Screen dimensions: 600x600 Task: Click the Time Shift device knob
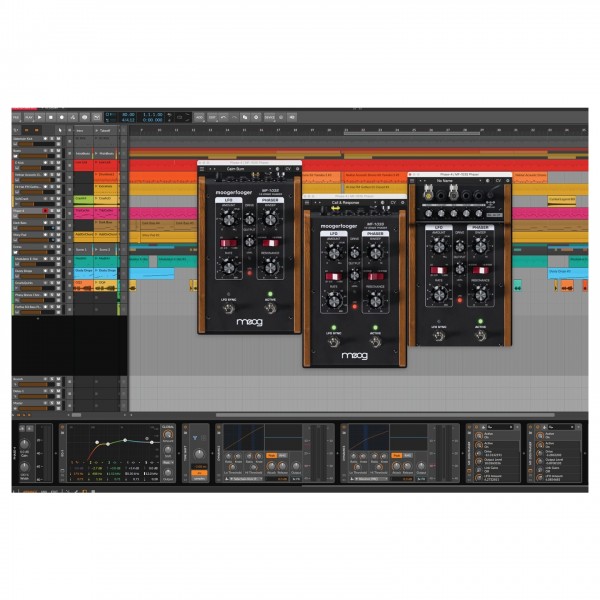(199, 454)
